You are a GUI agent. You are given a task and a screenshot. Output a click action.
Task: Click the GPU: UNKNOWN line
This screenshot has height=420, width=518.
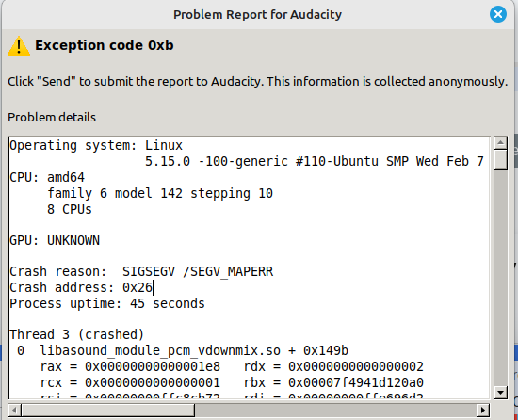55,240
